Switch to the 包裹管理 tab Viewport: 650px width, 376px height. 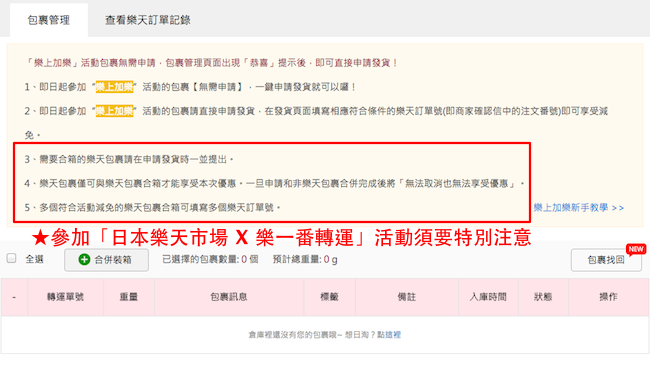(x=49, y=20)
